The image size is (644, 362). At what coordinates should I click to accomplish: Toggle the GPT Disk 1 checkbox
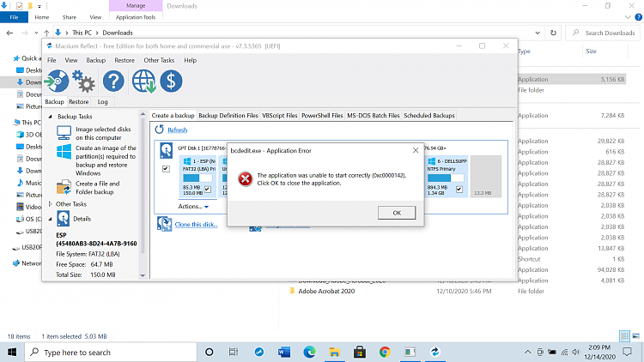pos(166,168)
